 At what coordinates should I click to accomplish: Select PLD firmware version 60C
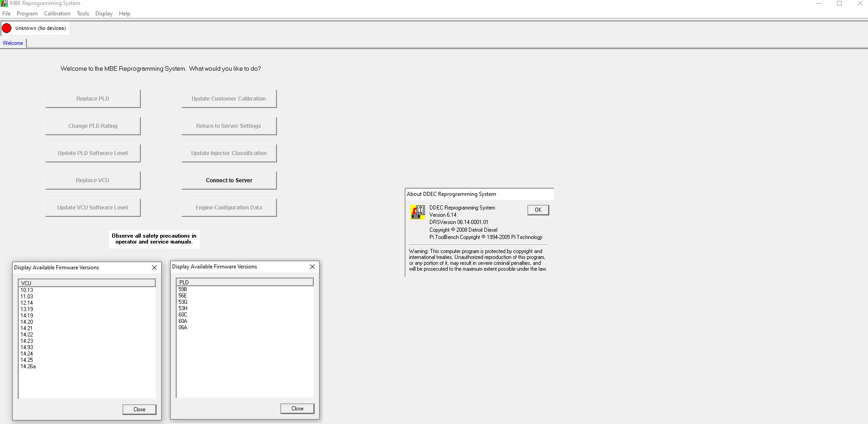[x=183, y=315]
